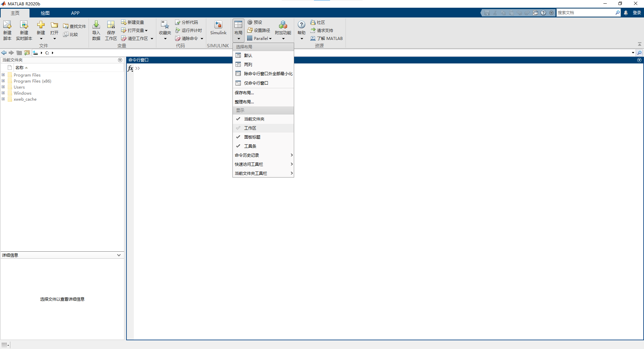
Task: Click the 搜索文档 search field
Action: tap(586, 13)
